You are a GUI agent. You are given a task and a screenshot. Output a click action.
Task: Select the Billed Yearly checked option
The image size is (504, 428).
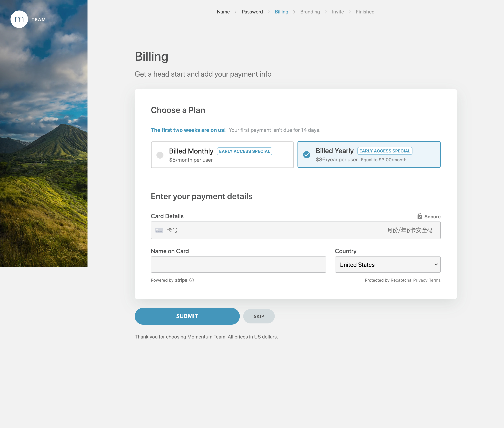click(x=369, y=155)
